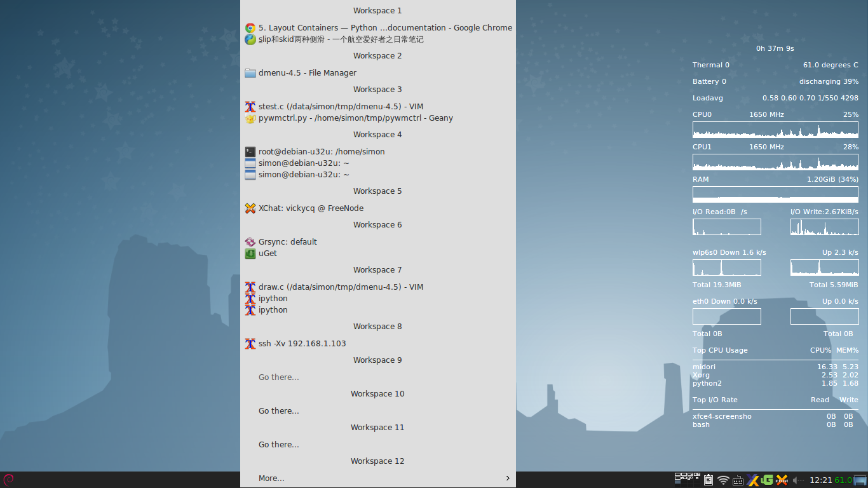Open clipboard manager tray icon
This screenshot has height=488, width=868.
tap(709, 480)
